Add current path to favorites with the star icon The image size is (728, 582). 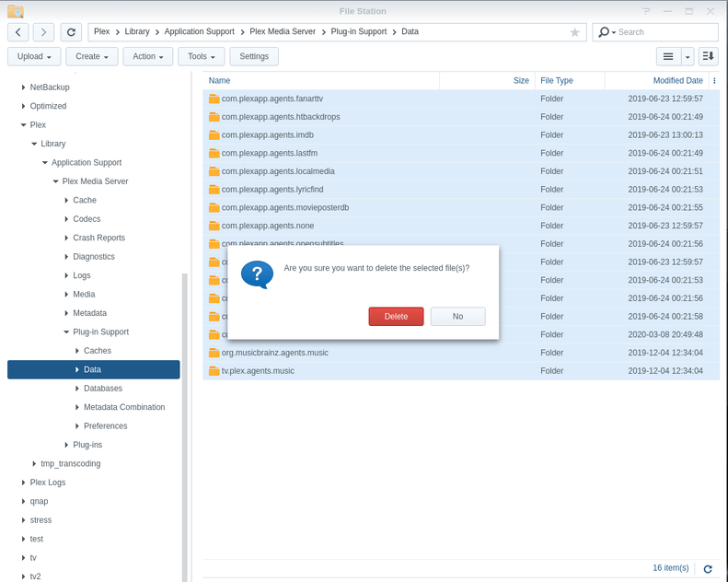point(574,32)
